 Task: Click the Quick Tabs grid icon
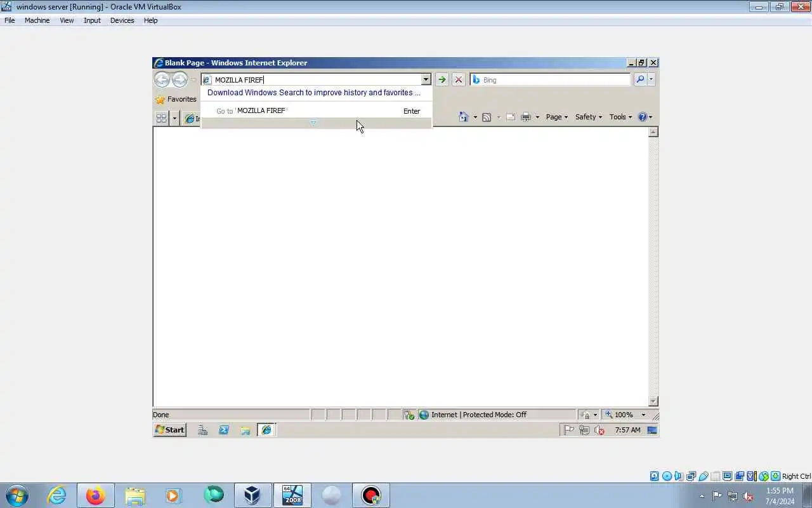coord(161,118)
